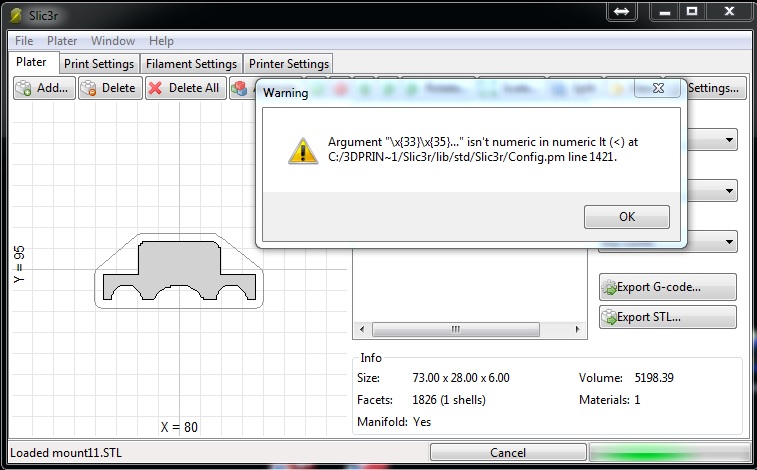This screenshot has height=470, width=757.
Task: Click the Manifold value Yes
Action: 422,422
